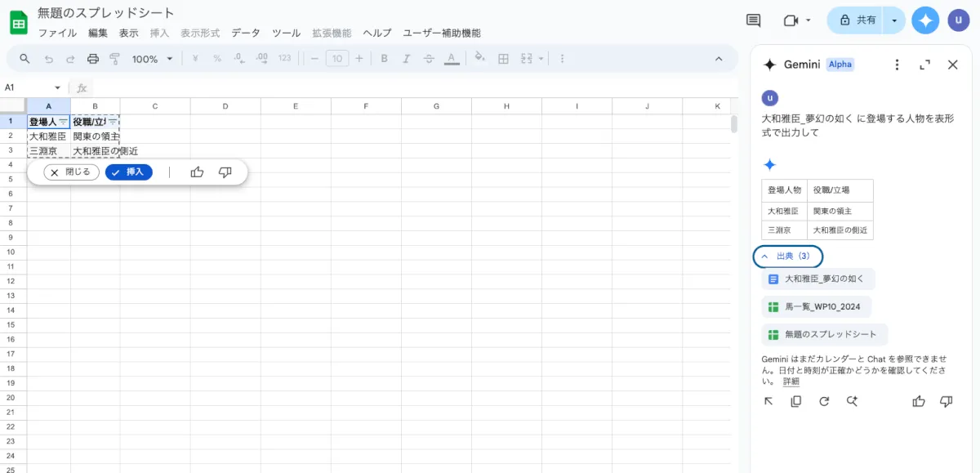Decrease font size with minus button
The width and height of the screenshot is (980, 473).
point(314,59)
